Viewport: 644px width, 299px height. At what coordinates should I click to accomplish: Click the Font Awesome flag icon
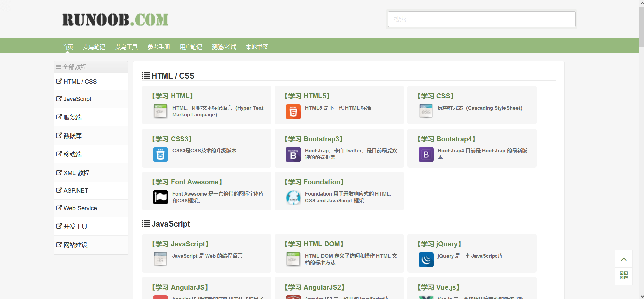[160, 197]
